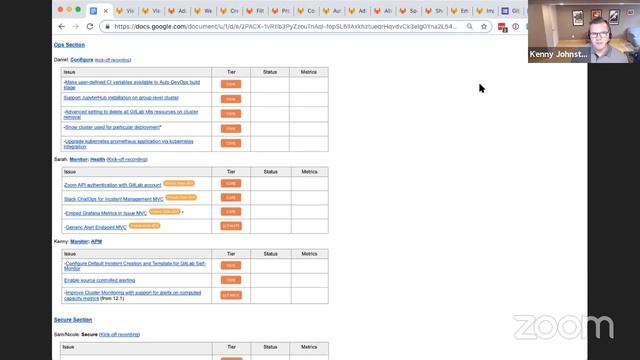Click the URL address bar
640x360 pixels.
286,27
